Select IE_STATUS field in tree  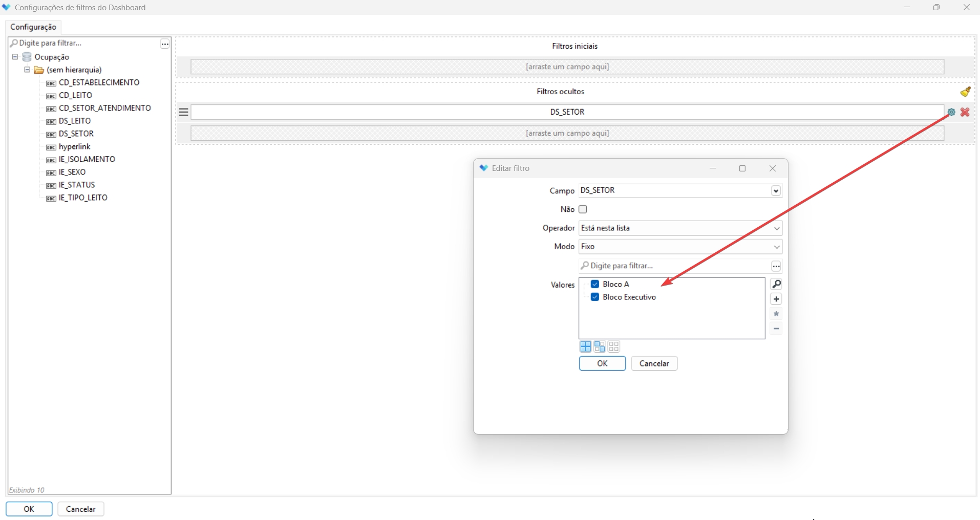(77, 185)
